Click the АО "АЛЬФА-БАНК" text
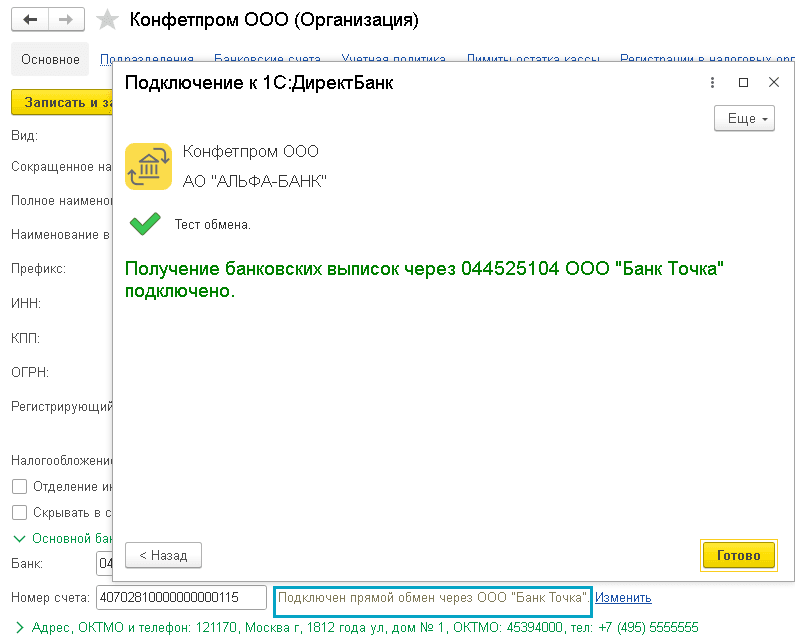This screenshot has height=643, width=795. pos(255,181)
